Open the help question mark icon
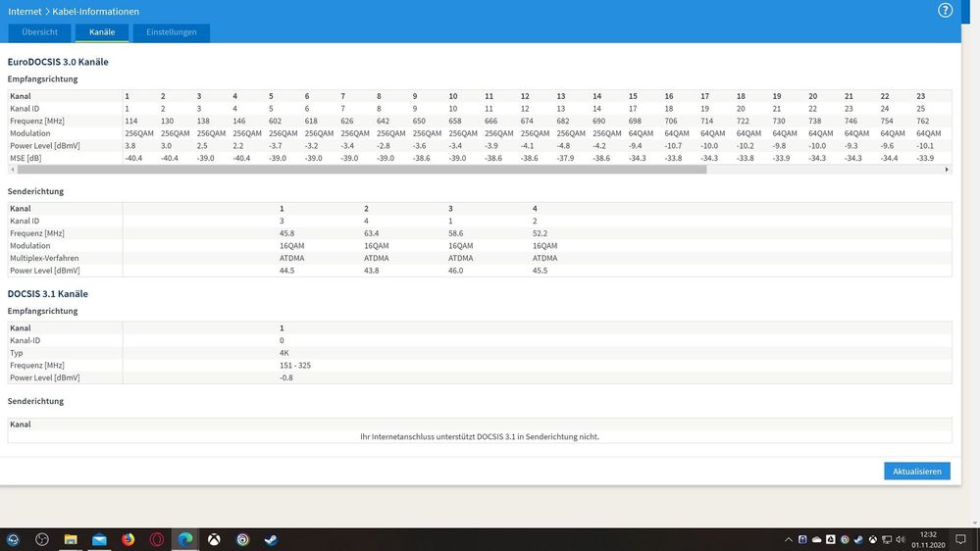Viewport: 980px width, 551px height. tap(945, 10)
